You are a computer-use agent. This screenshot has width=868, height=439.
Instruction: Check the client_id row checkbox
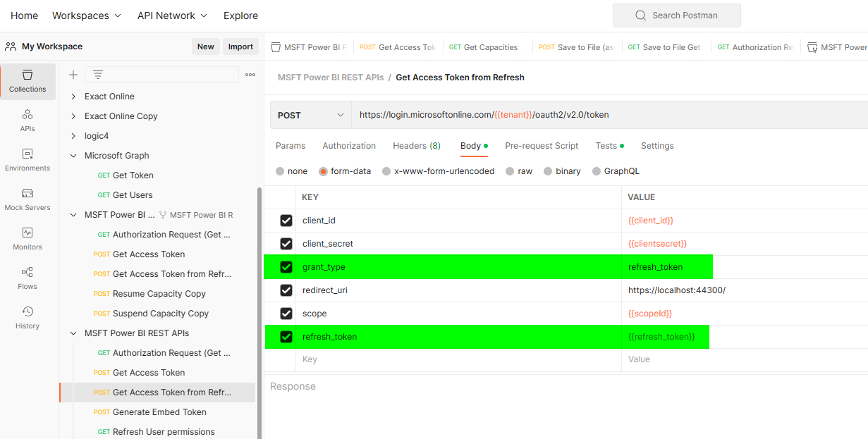(286, 221)
